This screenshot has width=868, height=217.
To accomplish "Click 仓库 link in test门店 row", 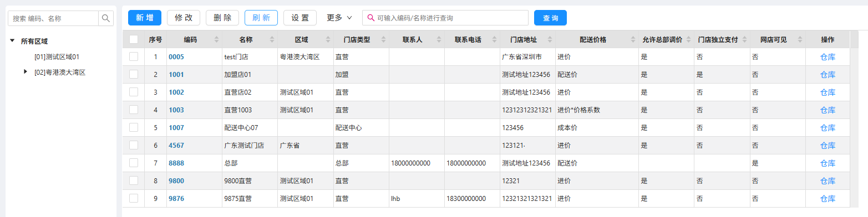I will [828, 57].
